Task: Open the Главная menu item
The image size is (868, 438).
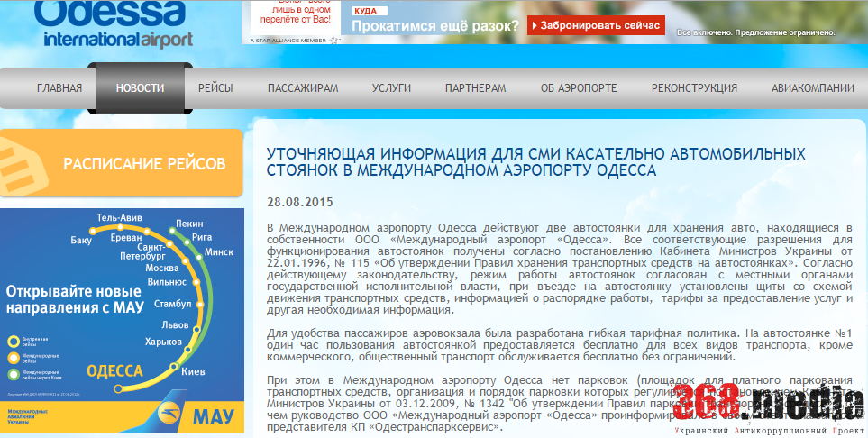Action: 59,88
